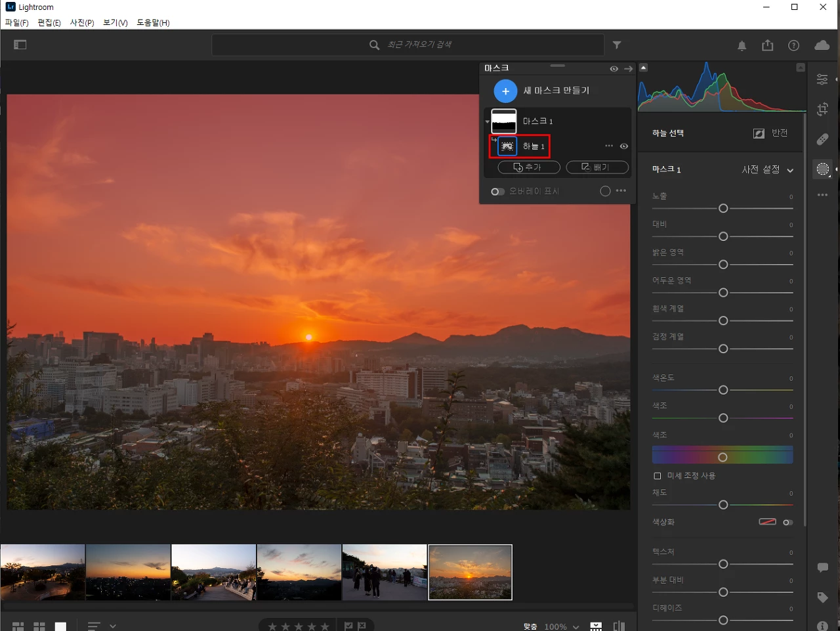The height and width of the screenshot is (631, 840).
Task: Collapse the 마스크 1 group arrow
Action: pyautogui.click(x=488, y=121)
